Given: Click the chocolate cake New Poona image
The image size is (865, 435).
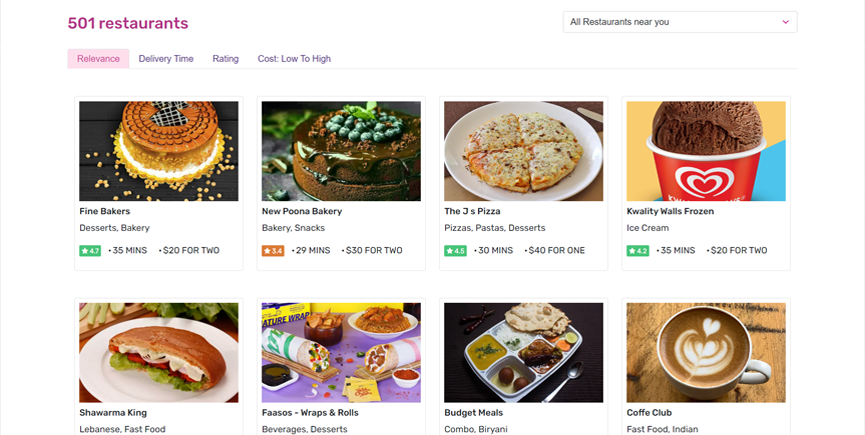Looking at the screenshot, I should [341, 151].
